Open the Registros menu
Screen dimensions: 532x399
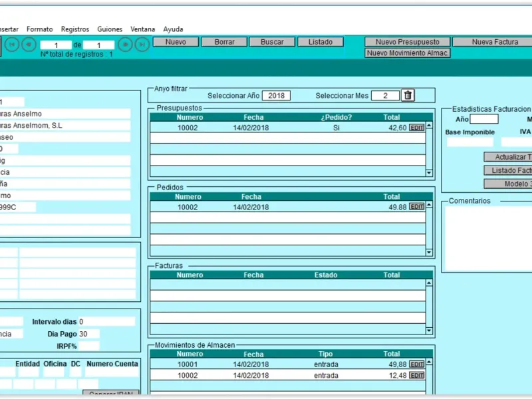75,29
